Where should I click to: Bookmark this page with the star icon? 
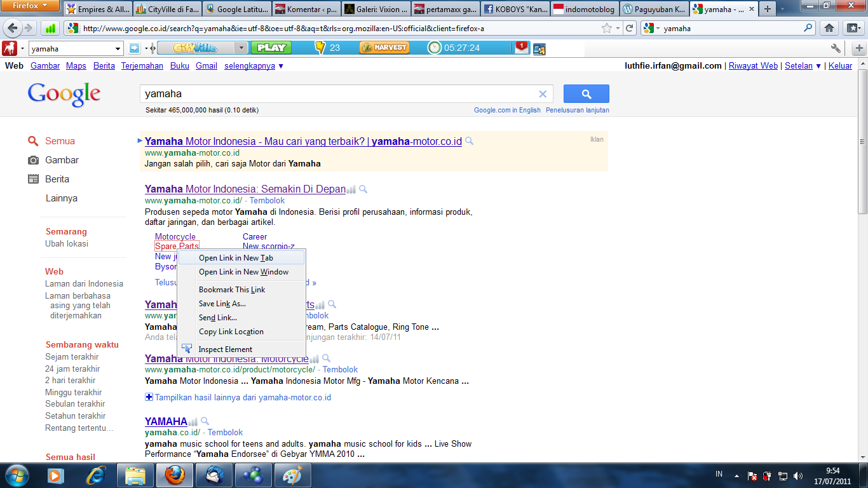click(x=607, y=28)
